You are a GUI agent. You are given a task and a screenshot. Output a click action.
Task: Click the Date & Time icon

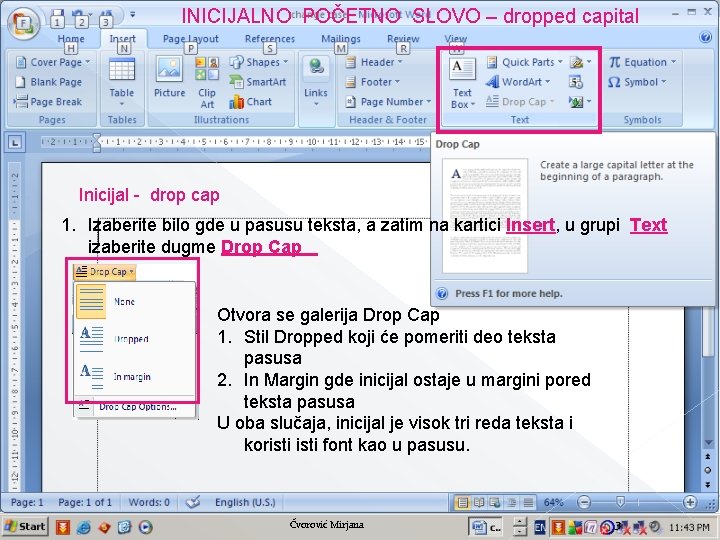click(x=576, y=82)
